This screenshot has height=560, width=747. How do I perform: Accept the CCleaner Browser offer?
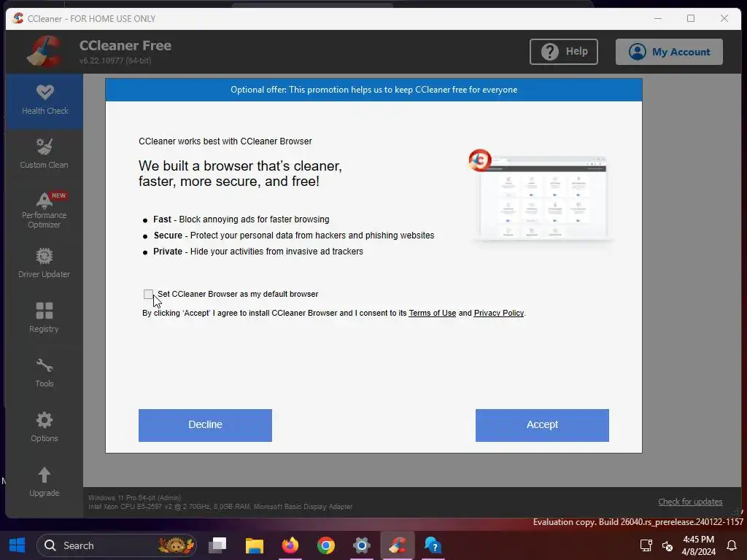pyautogui.click(x=542, y=425)
